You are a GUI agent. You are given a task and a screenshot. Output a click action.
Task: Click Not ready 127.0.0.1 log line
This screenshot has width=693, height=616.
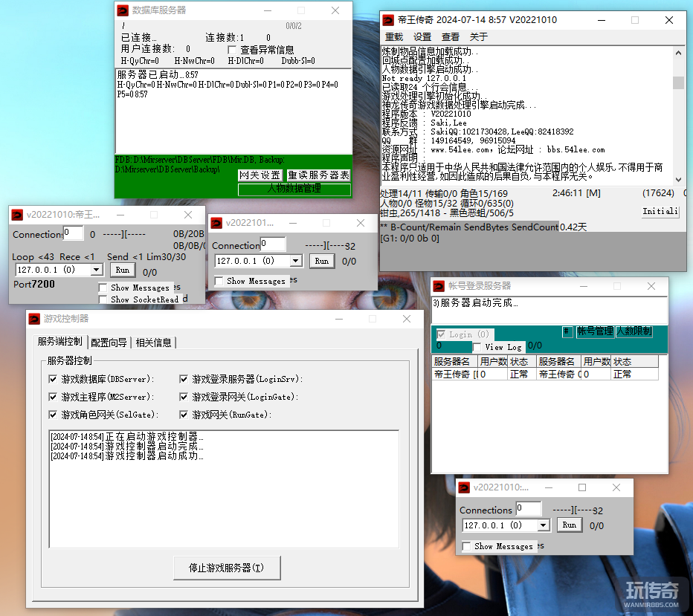[x=424, y=78]
